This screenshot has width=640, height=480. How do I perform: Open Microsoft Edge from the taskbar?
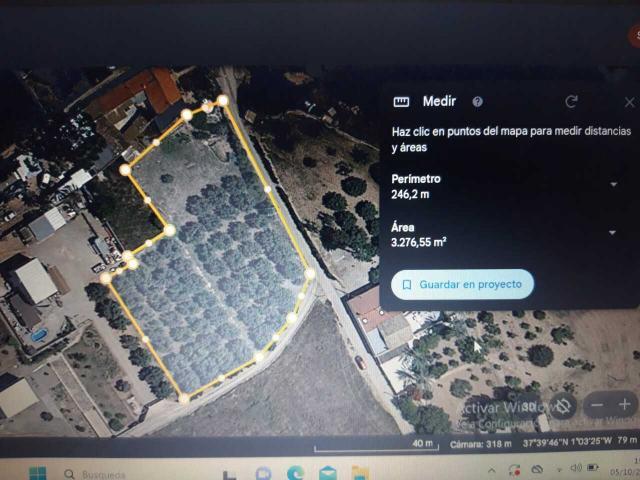pyautogui.click(x=295, y=473)
